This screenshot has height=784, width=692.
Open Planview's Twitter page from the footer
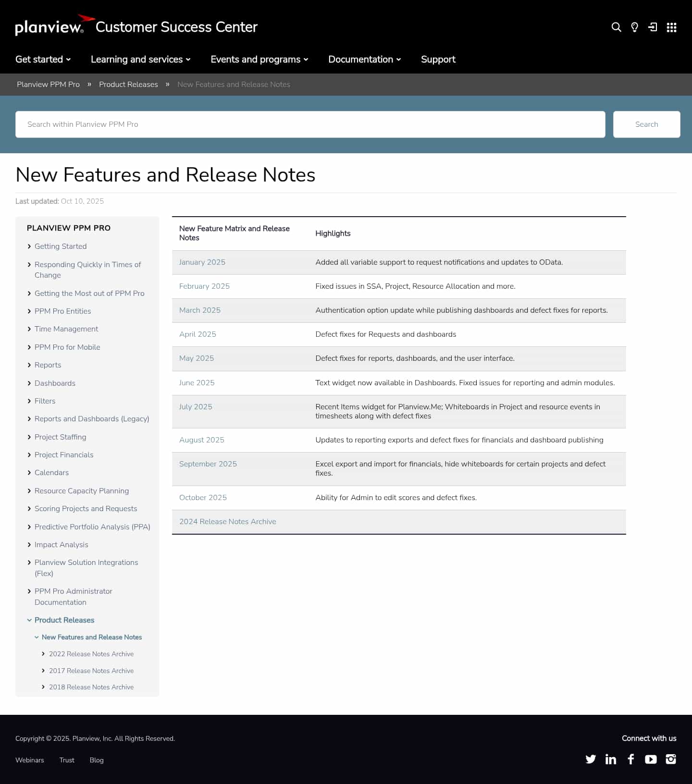click(x=591, y=759)
